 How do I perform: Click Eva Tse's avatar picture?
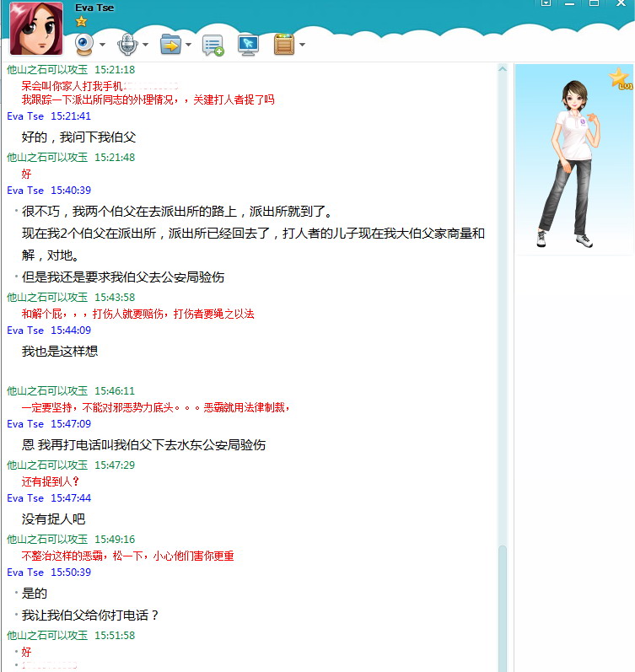[37, 30]
